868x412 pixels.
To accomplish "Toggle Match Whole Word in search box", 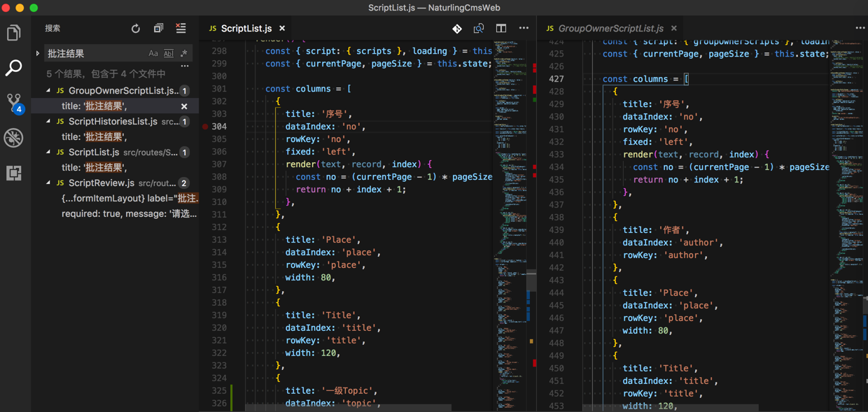I will [x=169, y=53].
